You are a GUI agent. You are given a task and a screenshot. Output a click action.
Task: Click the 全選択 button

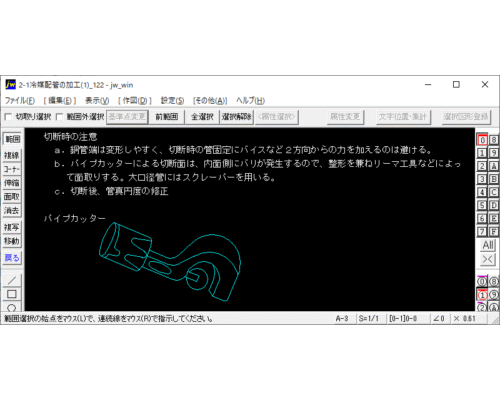coord(202,117)
